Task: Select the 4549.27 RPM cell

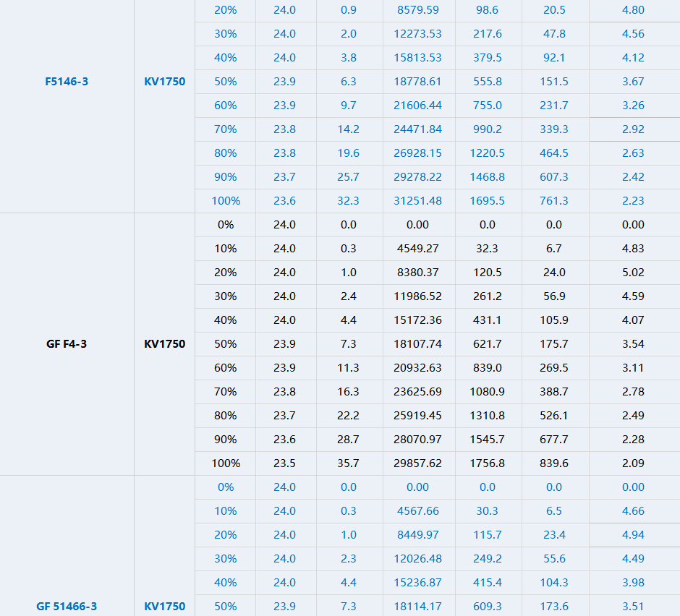Action: click(x=417, y=249)
